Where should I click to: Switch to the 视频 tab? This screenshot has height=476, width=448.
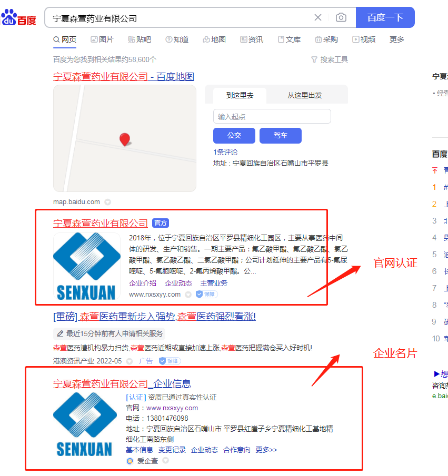click(x=364, y=39)
